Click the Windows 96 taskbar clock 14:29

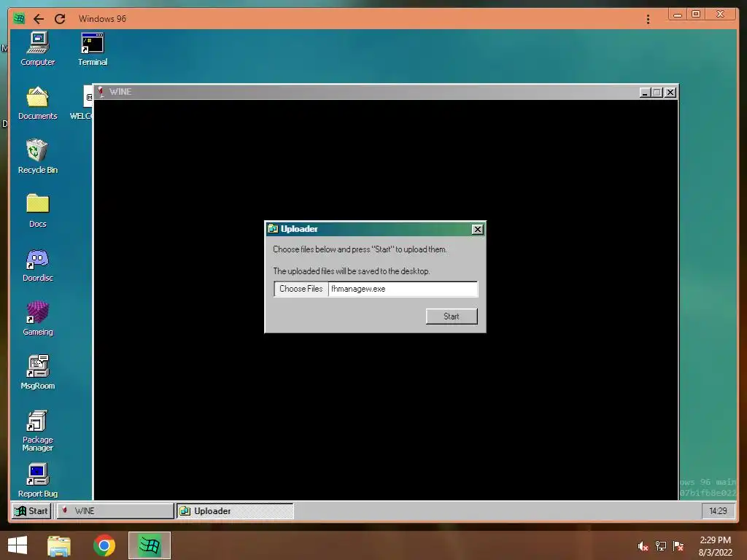pyautogui.click(x=718, y=511)
